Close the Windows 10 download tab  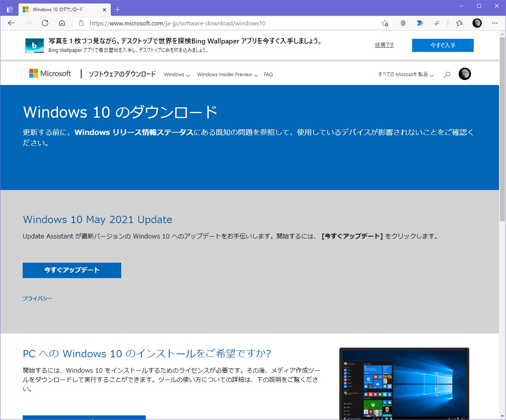click(x=104, y=10)
